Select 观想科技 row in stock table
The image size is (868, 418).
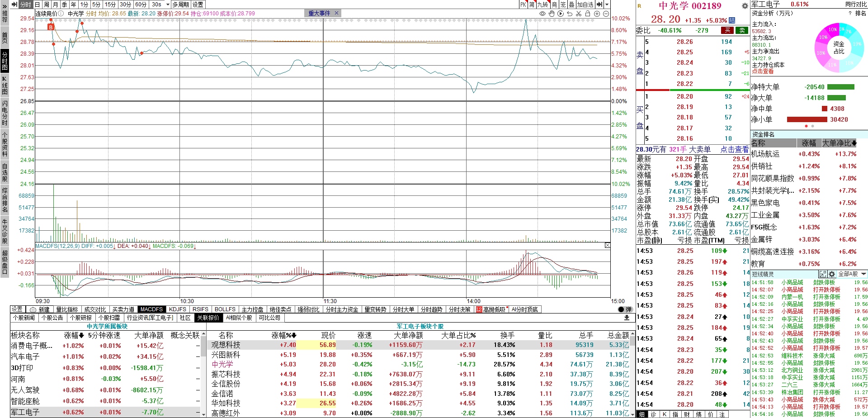[x=420, y=345]
